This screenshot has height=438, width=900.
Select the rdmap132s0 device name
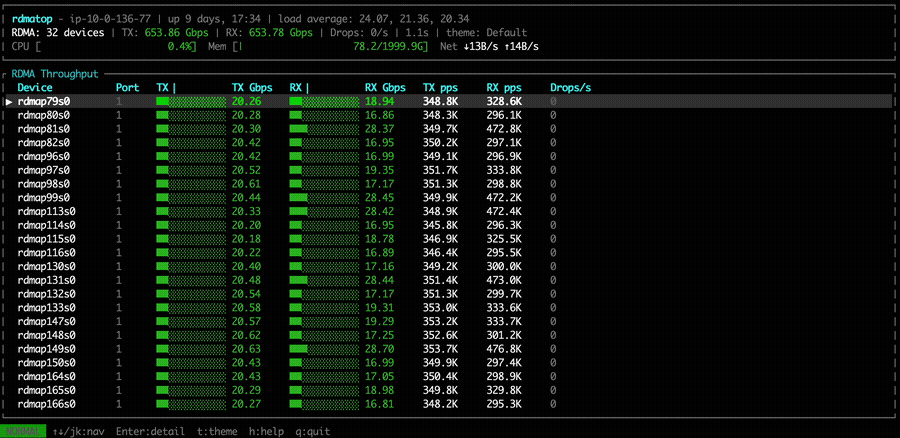click(x=46, y=294)
